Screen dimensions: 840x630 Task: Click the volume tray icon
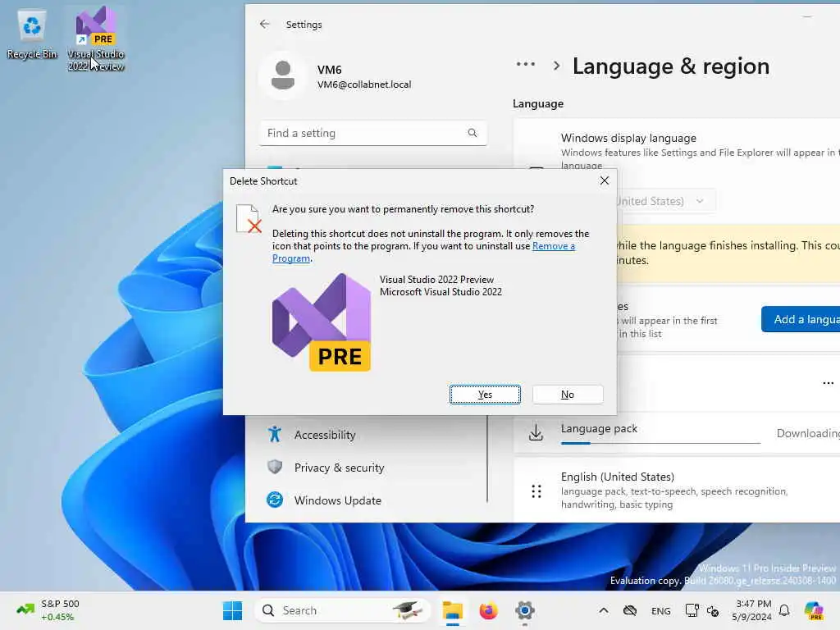[713, 610]
